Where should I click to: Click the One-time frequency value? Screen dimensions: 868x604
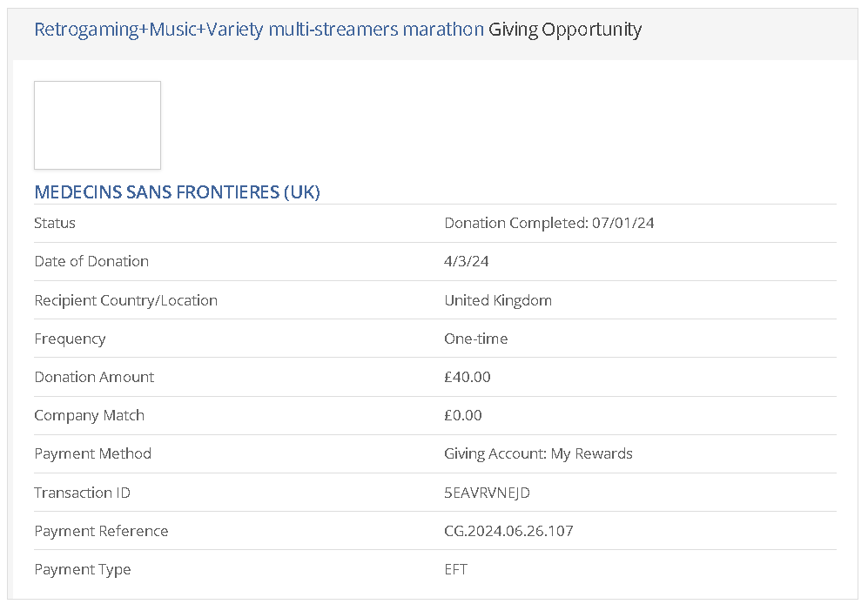(x=476, y=339)
